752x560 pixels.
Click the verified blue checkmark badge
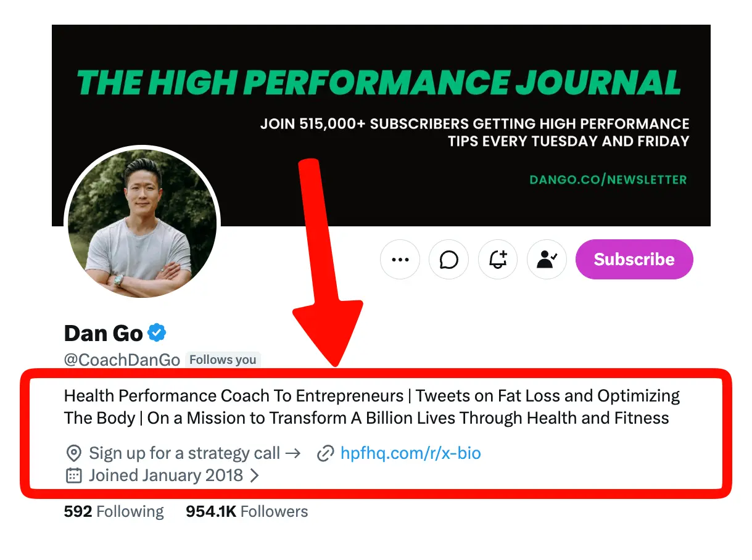pyautogui.click(x=155, y=332)
